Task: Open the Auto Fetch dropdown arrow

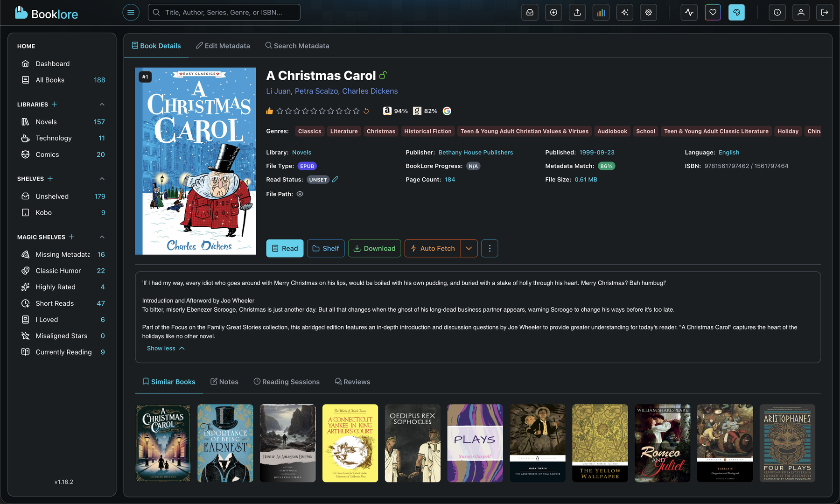Action: pos(469,248)
